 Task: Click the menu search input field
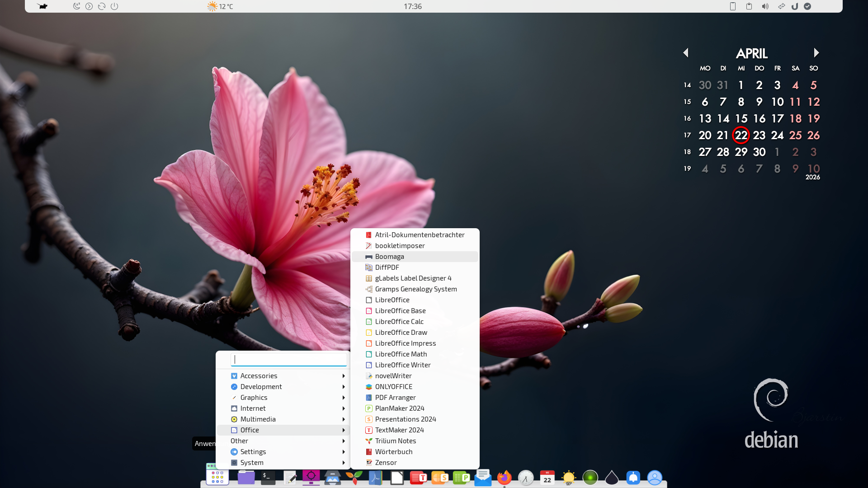click(x=289, y=360)
